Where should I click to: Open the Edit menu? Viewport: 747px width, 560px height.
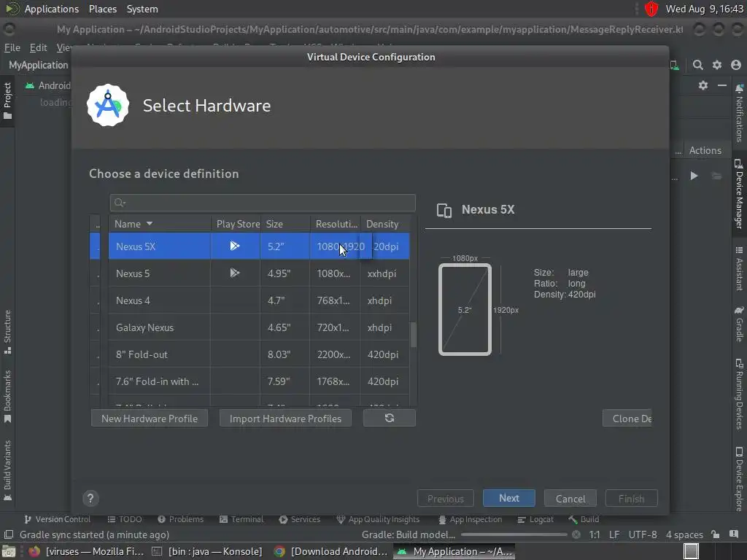coord(38,47)
